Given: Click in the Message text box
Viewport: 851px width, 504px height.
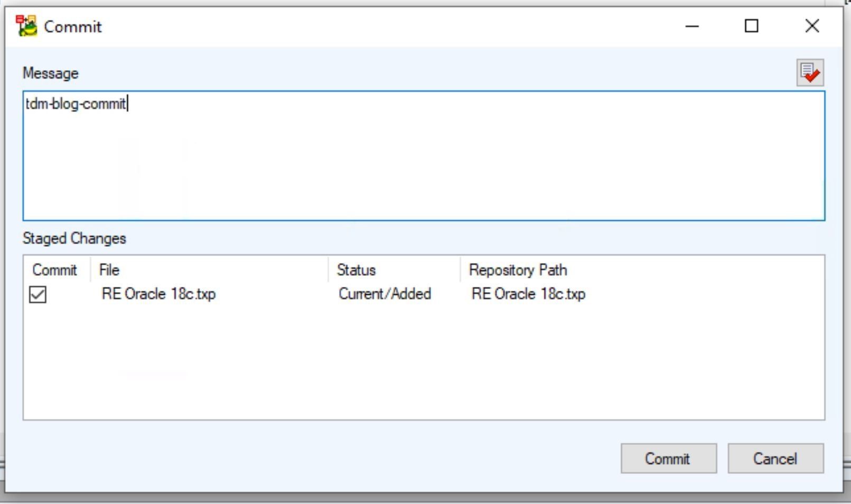Looking at the screenshot, I should tap(424, 156).
